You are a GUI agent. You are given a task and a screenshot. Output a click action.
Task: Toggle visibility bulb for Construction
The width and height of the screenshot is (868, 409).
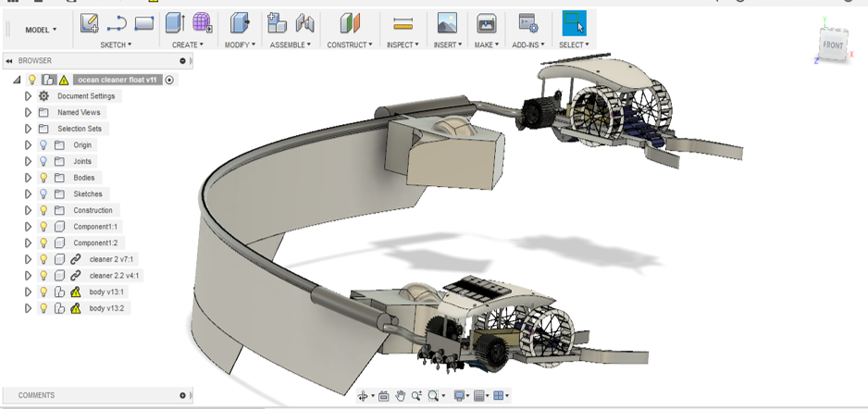pos(43,210)
